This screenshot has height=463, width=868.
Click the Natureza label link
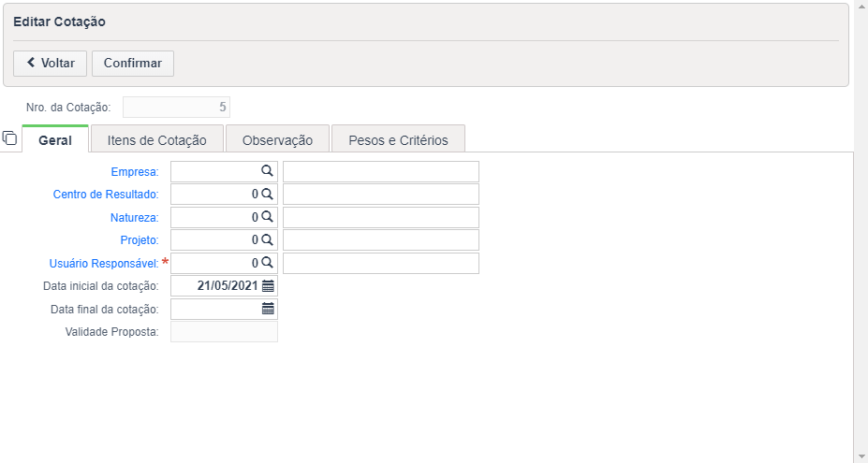click(135, 217)
